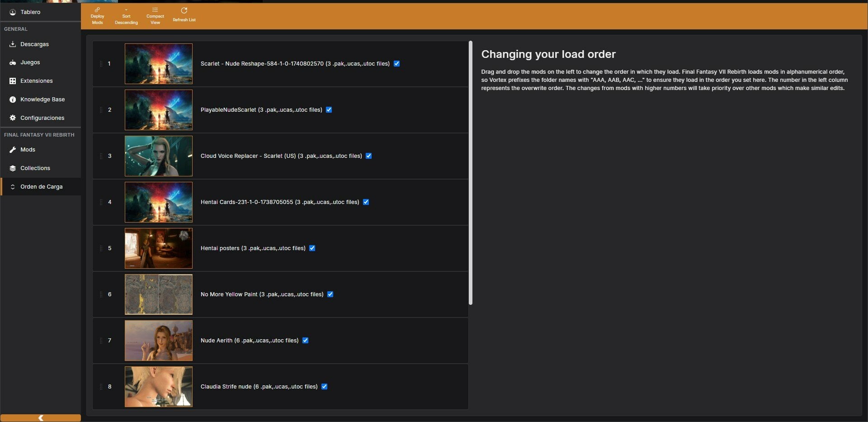Click the Extensiones grid icon
The height and width of the screenshot is (422, 868).
(13, 81)
